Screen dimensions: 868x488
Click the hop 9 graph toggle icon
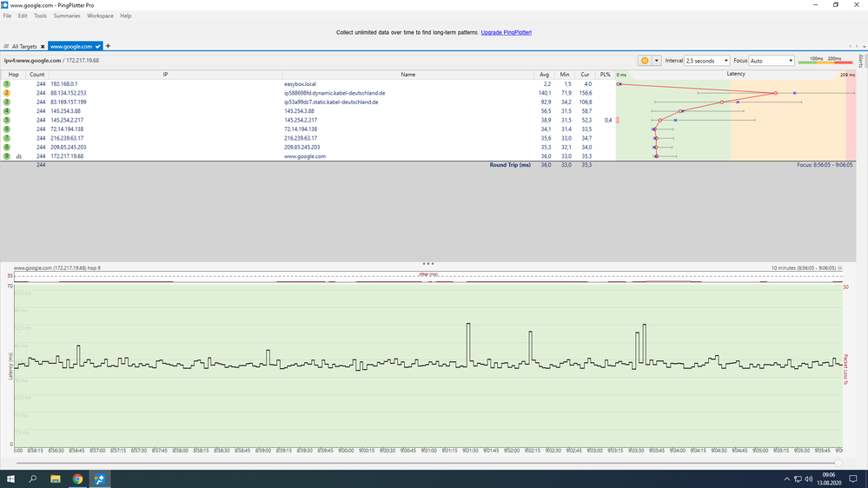[x=18, y=156]
